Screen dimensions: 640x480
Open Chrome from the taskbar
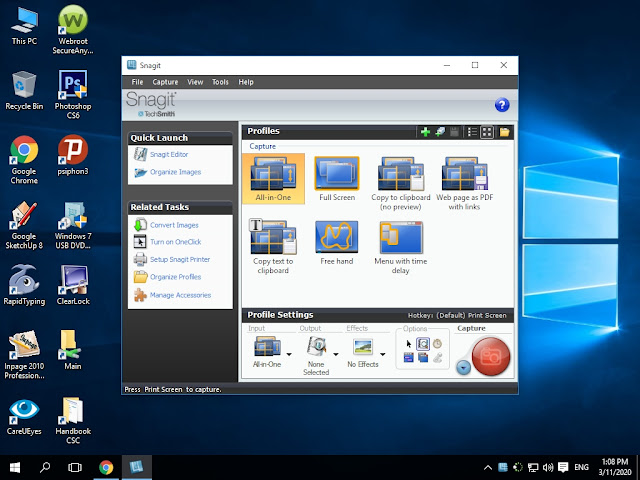coord(106,467)
